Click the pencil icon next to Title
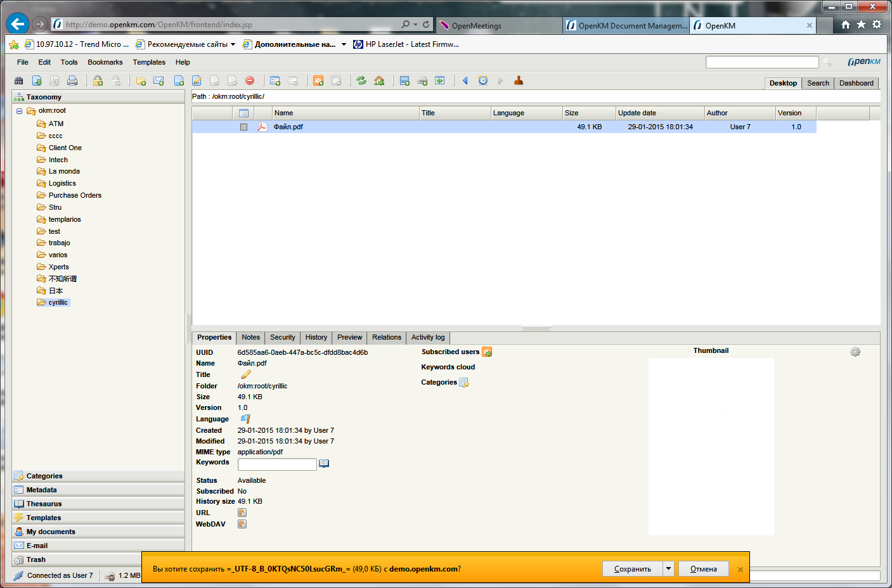892x588 pixels. click(x=246, y=374)
